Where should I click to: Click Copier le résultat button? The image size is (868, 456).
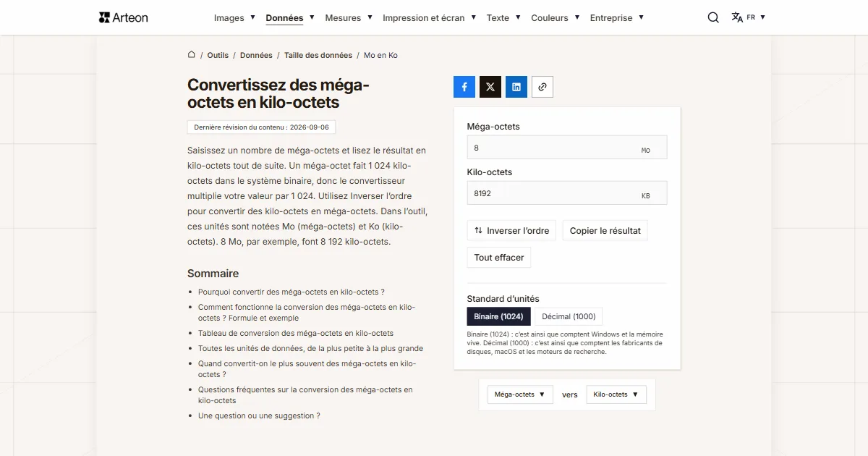(605, 231)
